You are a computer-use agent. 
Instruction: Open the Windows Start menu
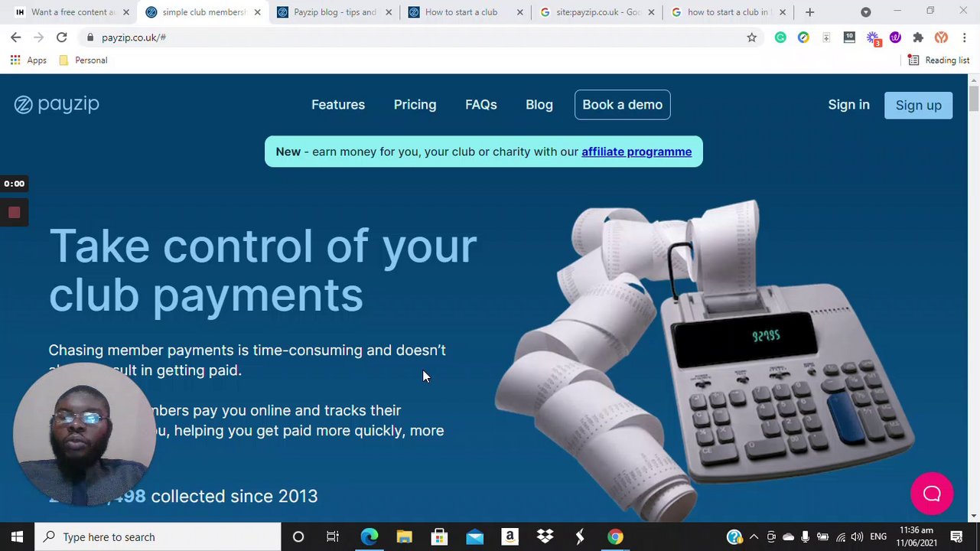click(x=17, y=536)
